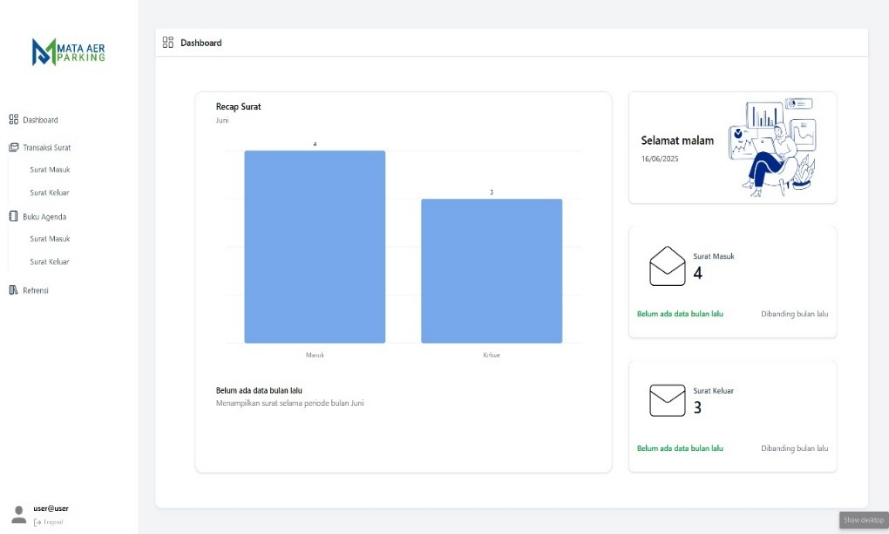Click the open envelope Surat Masuk icon
The width and height of the screenshot is (889, 534).
click(667, 267)
